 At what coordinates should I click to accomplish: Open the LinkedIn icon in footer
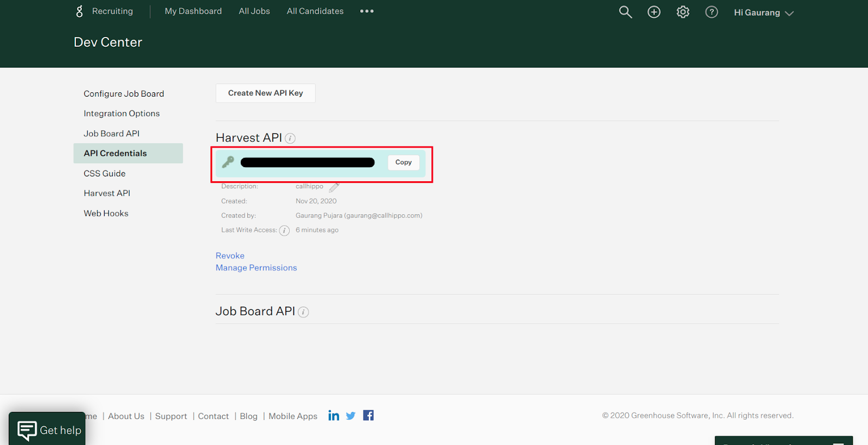[334, 416]
